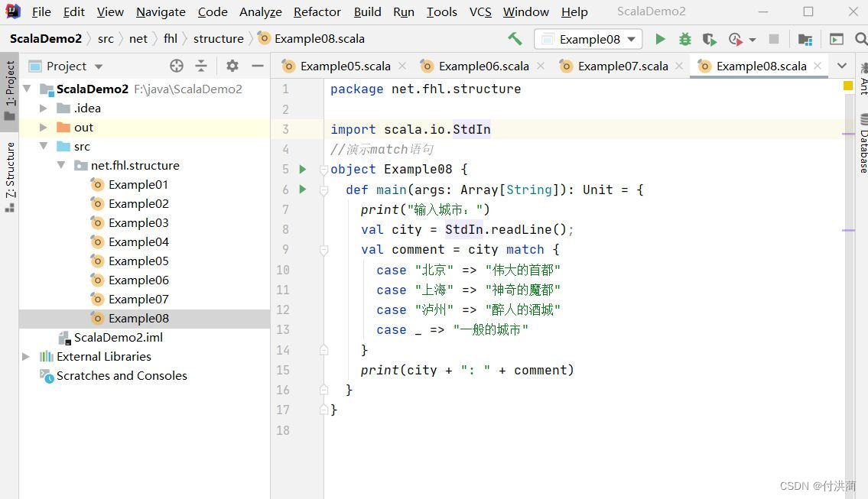Open the File menu
The width and height of the screenshot is (868, 499).
tap(41, 11)
